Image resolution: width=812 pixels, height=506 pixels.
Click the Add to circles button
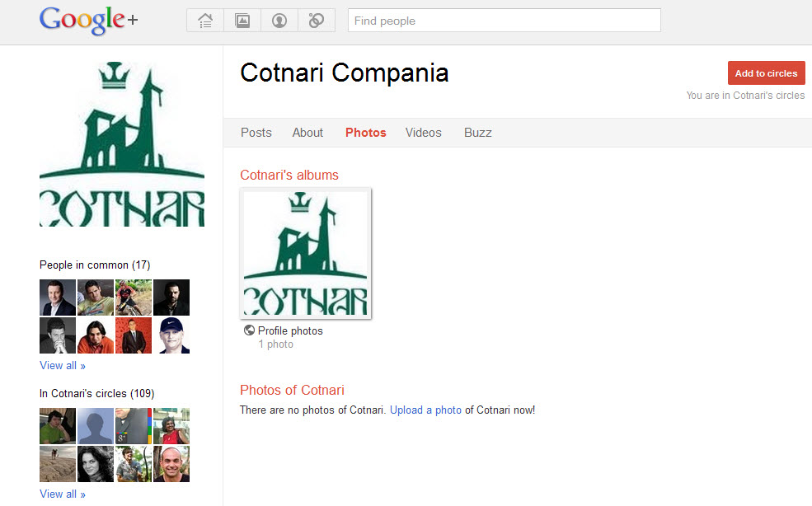click(767, 73)
